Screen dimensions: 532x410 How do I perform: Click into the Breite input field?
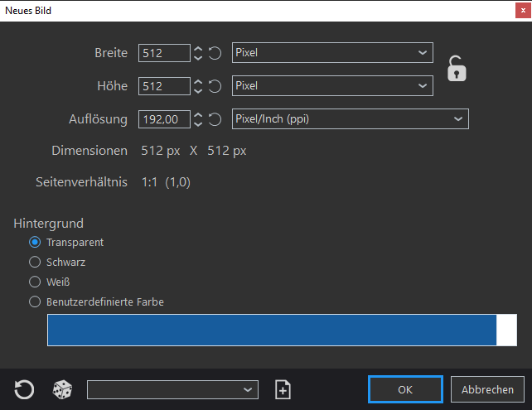coord(164,53)
